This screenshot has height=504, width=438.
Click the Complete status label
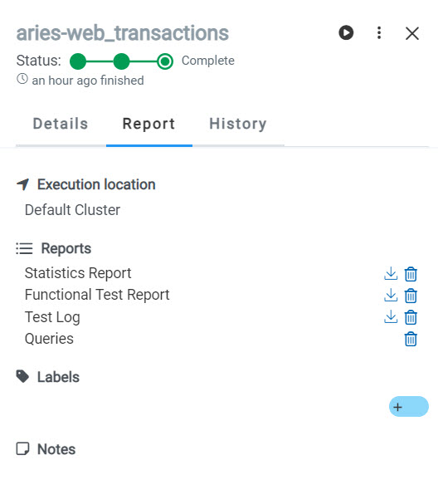click(x=208, y=61)
